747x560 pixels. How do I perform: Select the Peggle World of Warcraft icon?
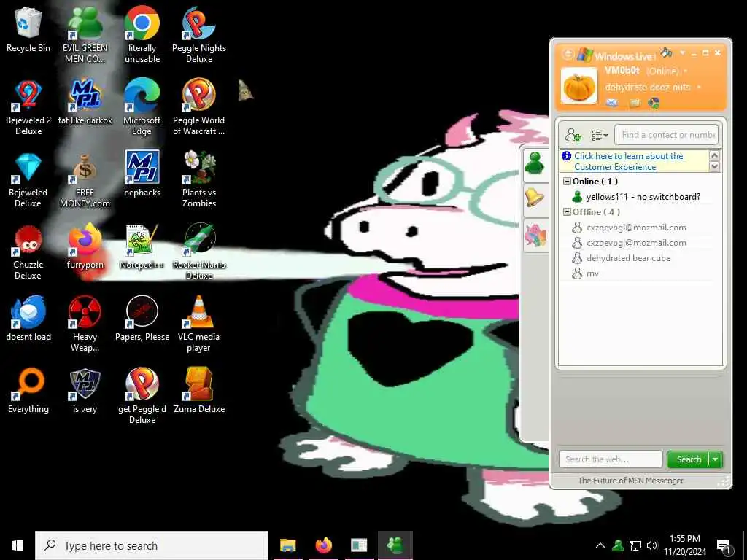click(x=199, y=108)
